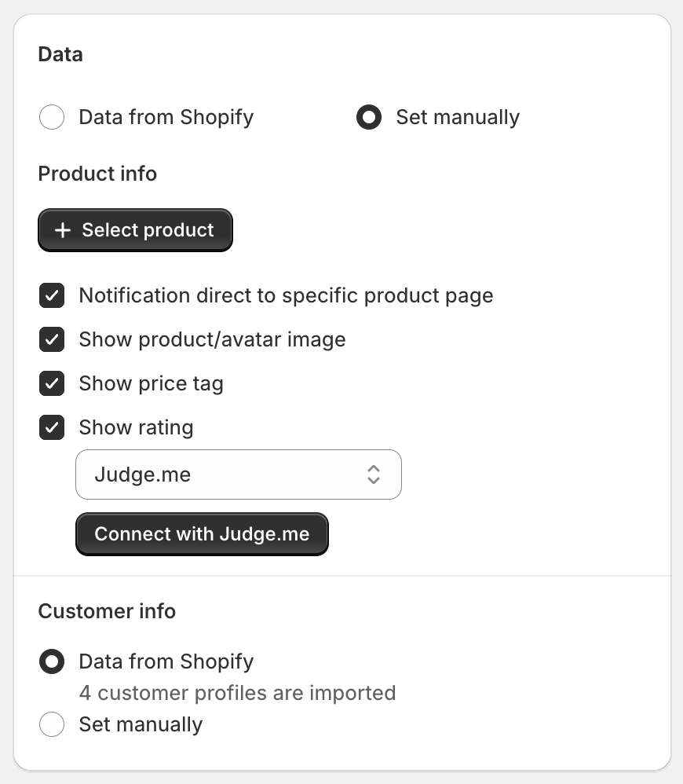Image resolution: width=683 pixels, height=784 pixels.
Task: Click the "Show rating" label text
Action: click(136, 428)
